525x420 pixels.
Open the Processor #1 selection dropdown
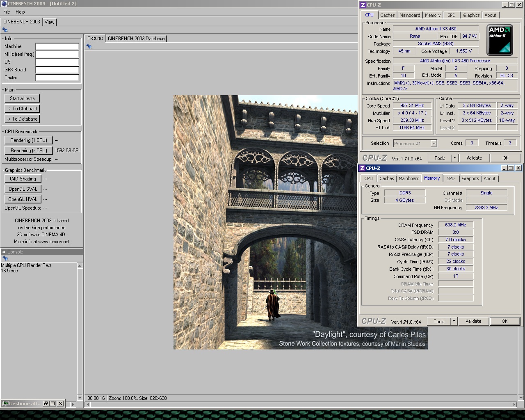(434, 144)
